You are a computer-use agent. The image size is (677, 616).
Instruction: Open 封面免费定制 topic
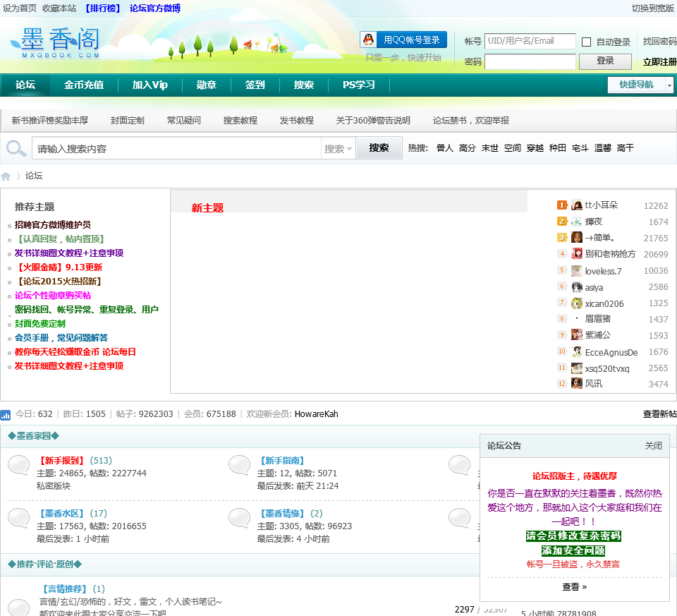[40, 324]
